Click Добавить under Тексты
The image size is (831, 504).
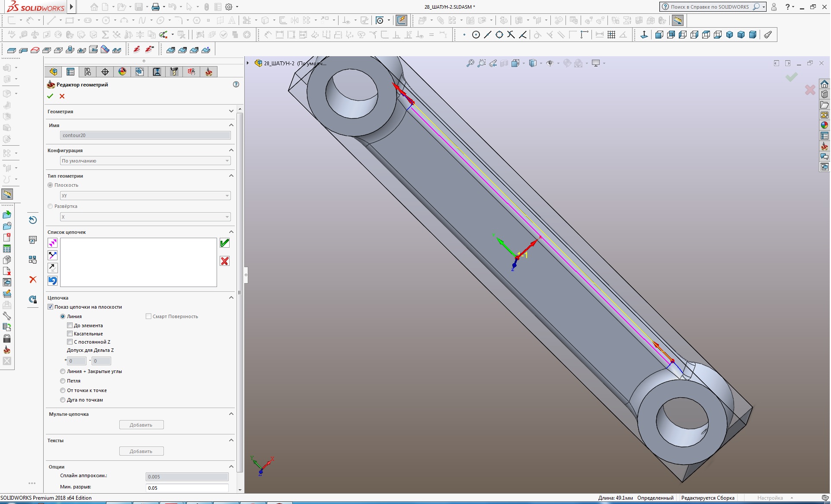pyautogui.click(x=141, y=451)
